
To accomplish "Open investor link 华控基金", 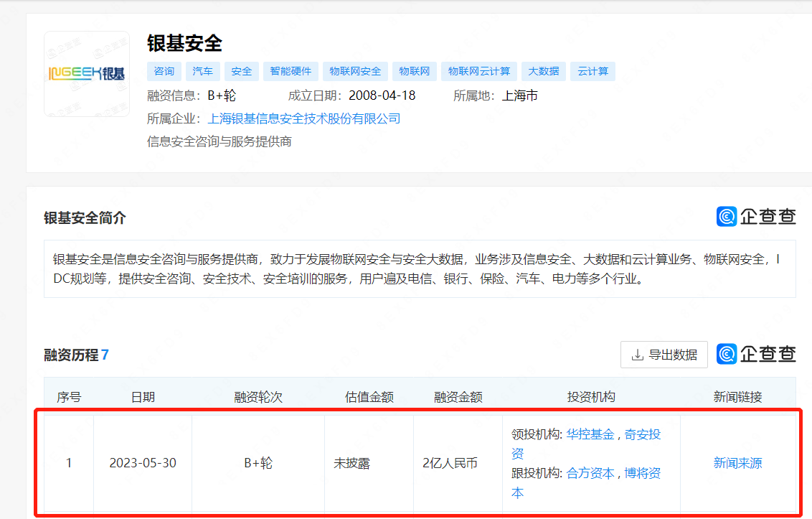I will tap(590, 434).
